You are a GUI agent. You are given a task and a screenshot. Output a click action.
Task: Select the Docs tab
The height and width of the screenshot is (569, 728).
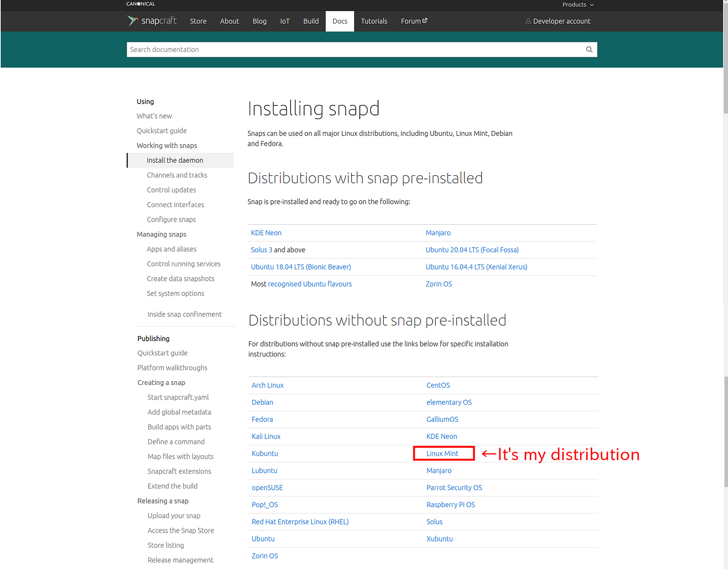click(340, 21)
